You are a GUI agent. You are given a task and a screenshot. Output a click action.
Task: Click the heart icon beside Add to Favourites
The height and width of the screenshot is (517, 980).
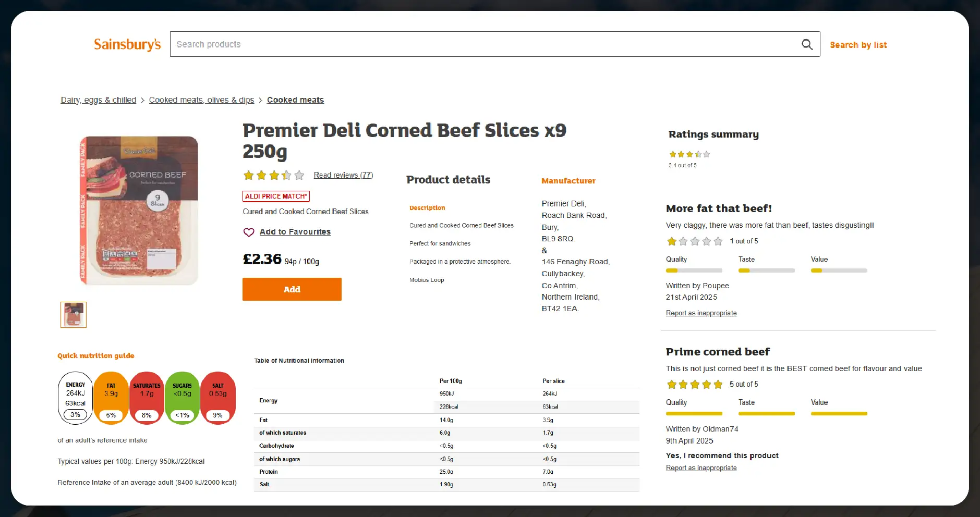(249, 232)
